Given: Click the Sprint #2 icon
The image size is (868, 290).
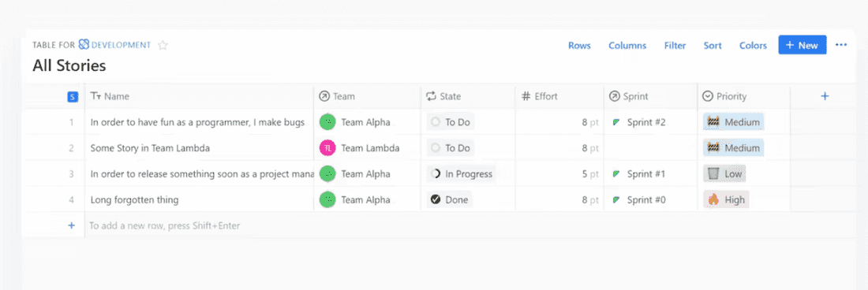Looking at the screenshot, I should point(616,123).
